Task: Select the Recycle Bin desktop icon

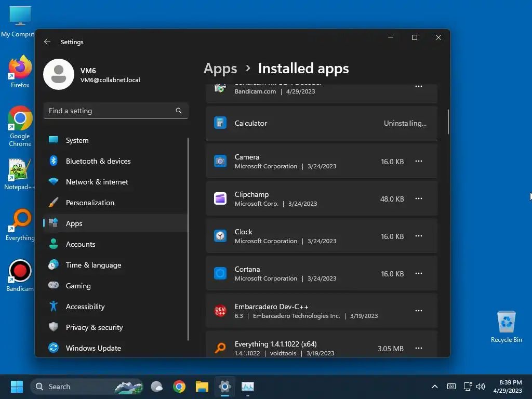Action: 506,327
